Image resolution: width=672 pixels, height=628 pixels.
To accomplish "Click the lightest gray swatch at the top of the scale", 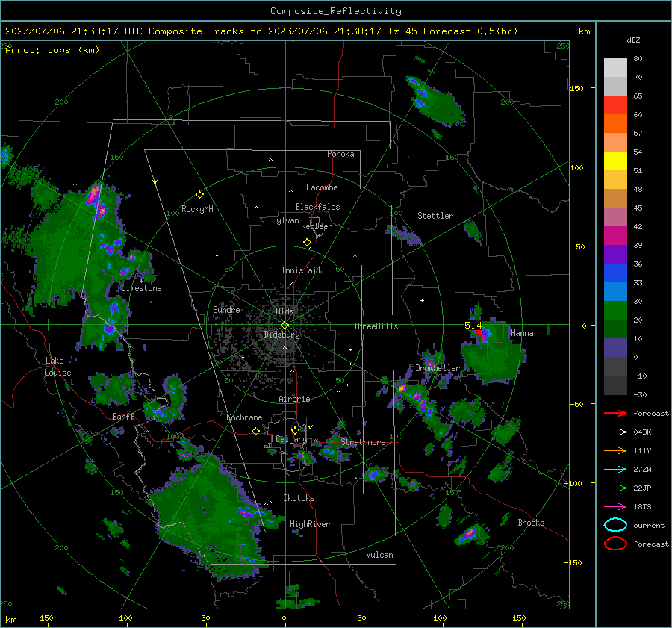I will tap(615, 67).
